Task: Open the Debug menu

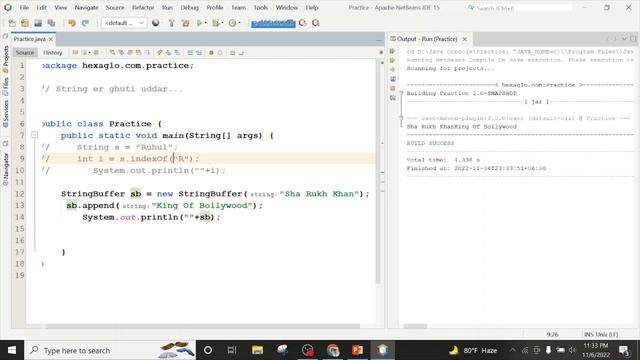Action: 189,7
